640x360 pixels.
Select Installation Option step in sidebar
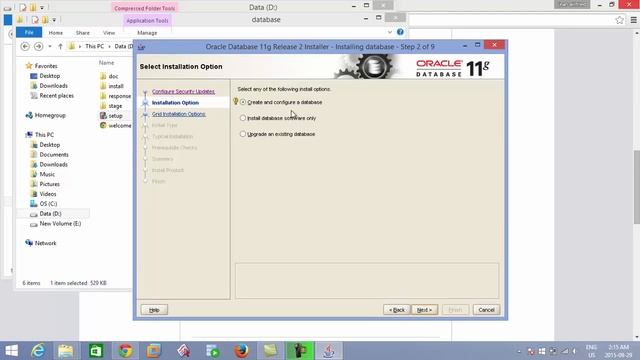pyautogui.click(x=176, y=102)
